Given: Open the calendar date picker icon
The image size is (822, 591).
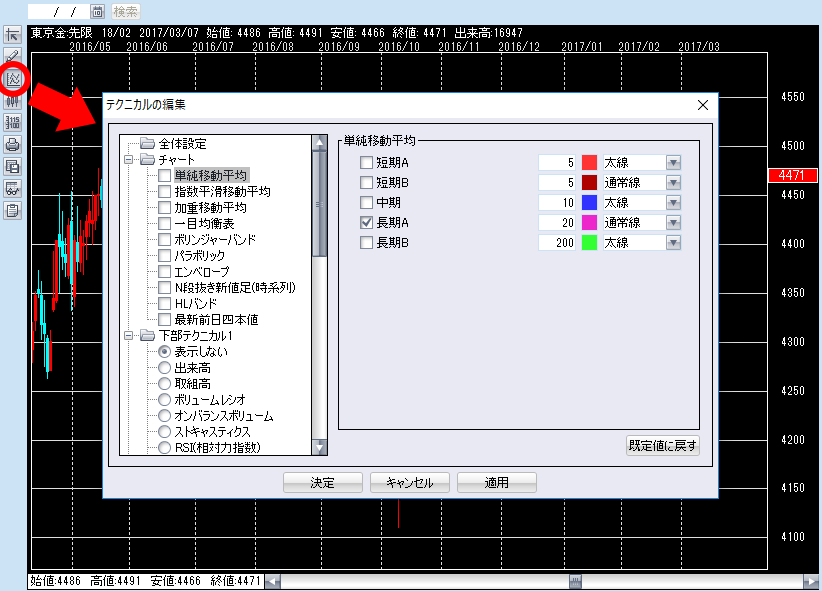Looking at the screenshot, I should (x=97, y=11).
